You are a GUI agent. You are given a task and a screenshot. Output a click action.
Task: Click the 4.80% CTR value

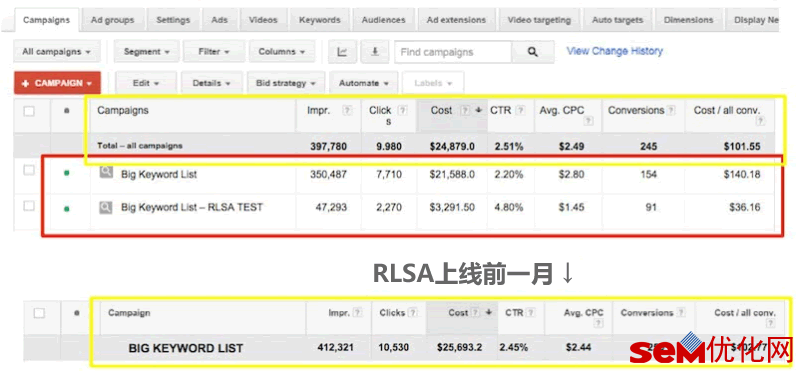pyautogui.click(x=509, y=207)
